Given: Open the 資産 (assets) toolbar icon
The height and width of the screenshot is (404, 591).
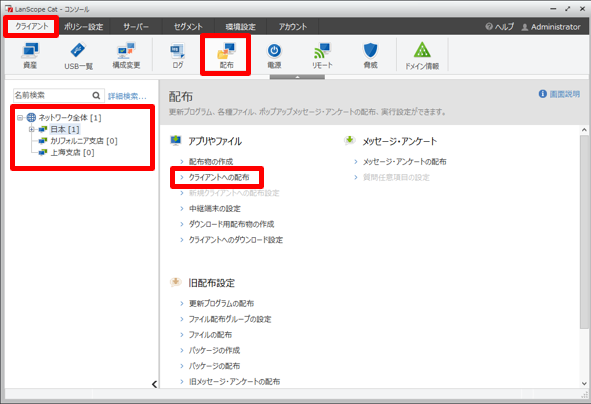Looking at the screenshot, I should coord(30,55).
